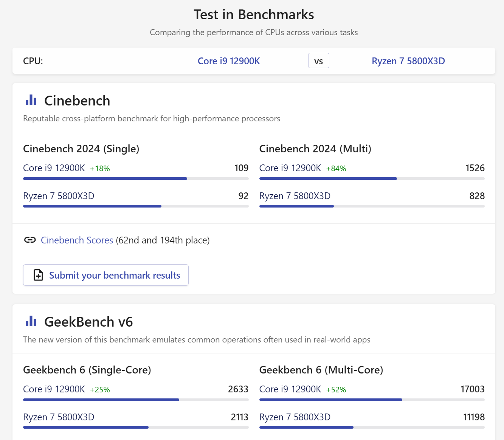Click the "+84%" difference label
This screenshot has height=440, width=504.
click(x=336, y=168)
